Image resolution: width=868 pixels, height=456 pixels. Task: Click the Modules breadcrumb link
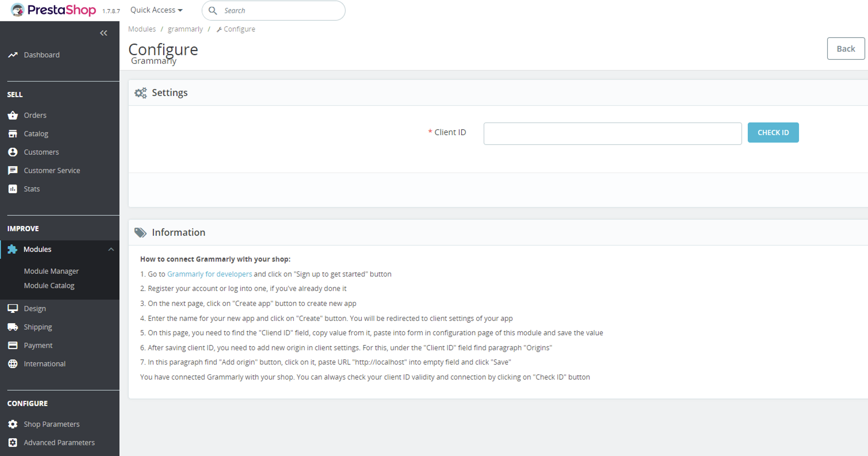click(x=142, y=29)
